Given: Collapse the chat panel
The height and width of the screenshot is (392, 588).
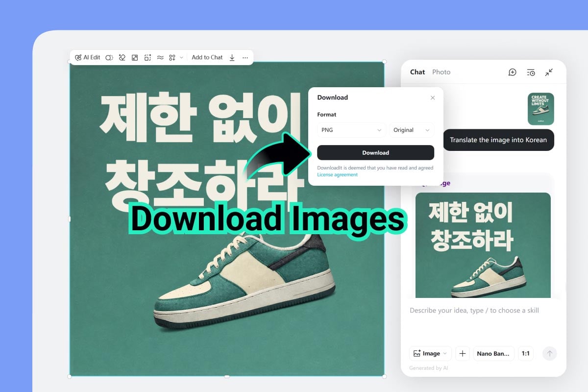Looking at the screenshot, I should click(x=549, y=72).
